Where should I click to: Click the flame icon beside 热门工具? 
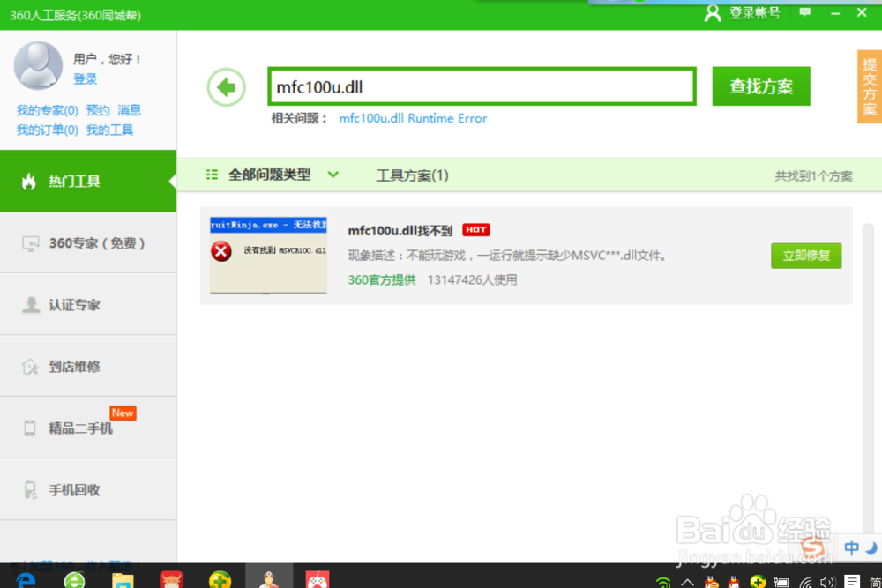point(29,181)
